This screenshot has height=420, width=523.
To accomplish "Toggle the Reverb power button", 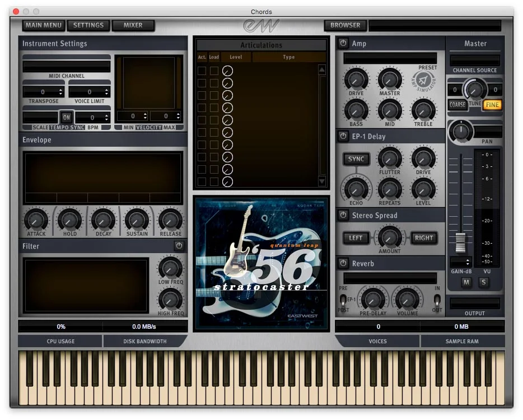I will point(343,263).
